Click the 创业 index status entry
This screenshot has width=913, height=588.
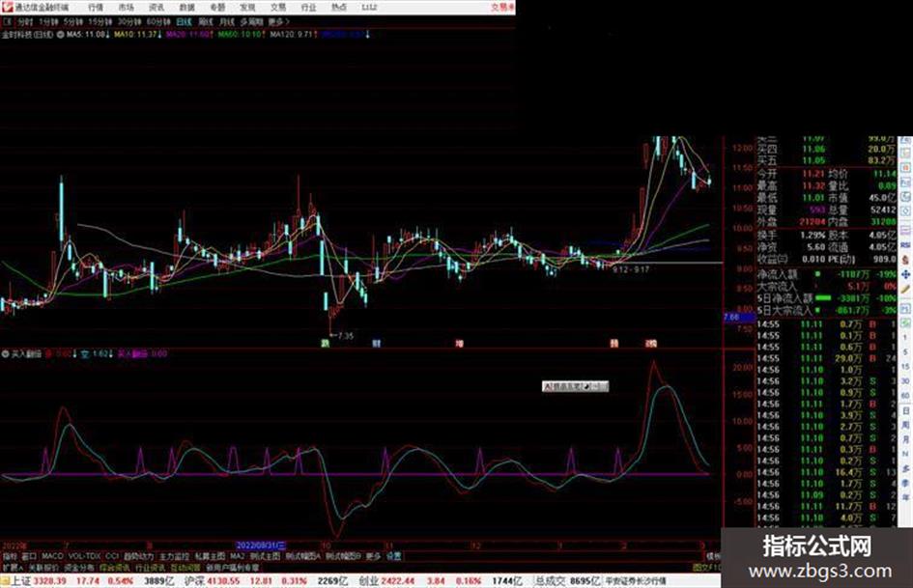pyautogui.click(x=441, y=581)
